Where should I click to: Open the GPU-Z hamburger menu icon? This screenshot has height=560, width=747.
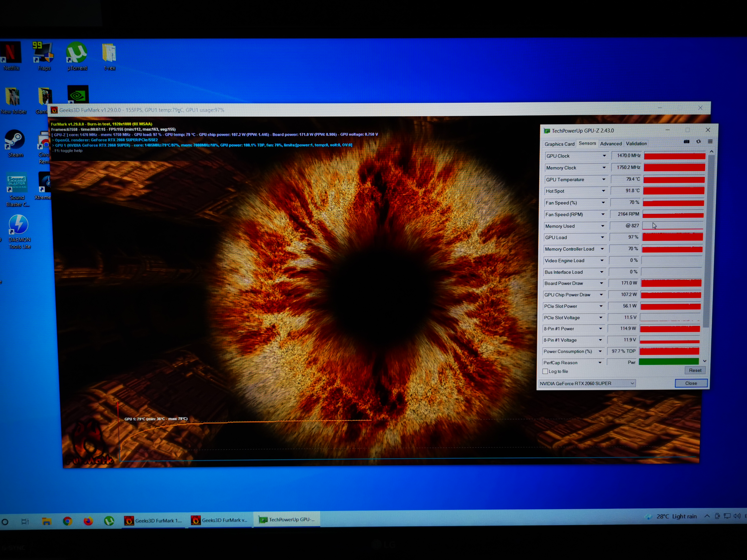[x=710, y=142]
